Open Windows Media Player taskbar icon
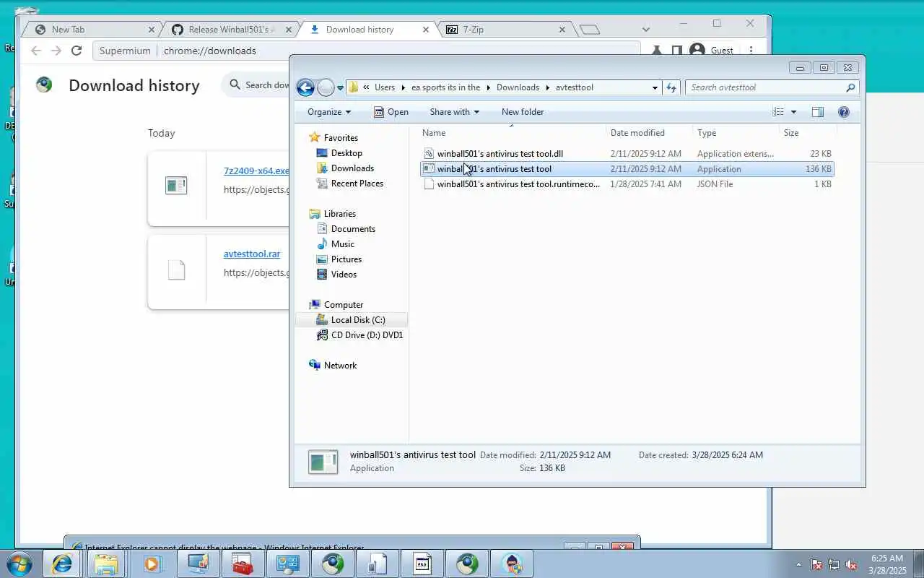 coord(152,564)
